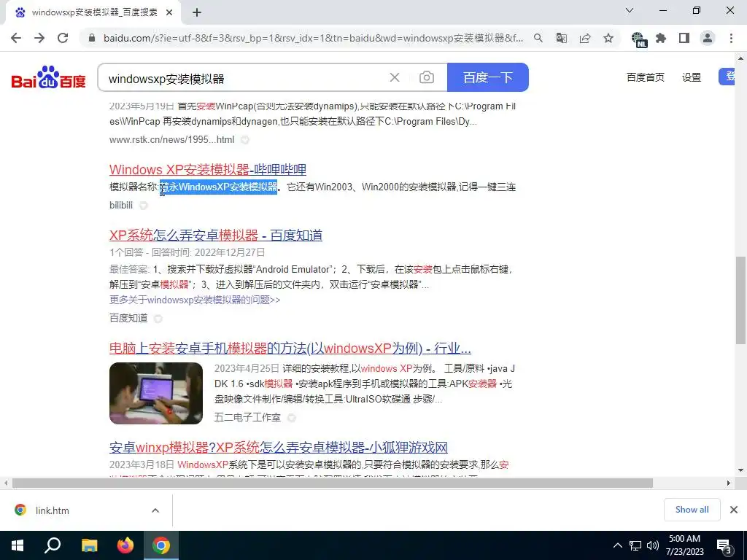Reload the Baidu search page
This screenshot has width=747, height=560.
pos(63,38)
